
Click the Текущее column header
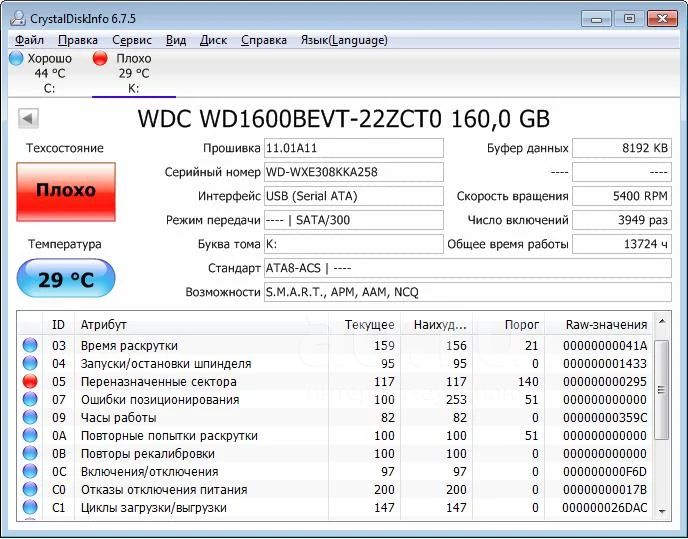point(365,325)
